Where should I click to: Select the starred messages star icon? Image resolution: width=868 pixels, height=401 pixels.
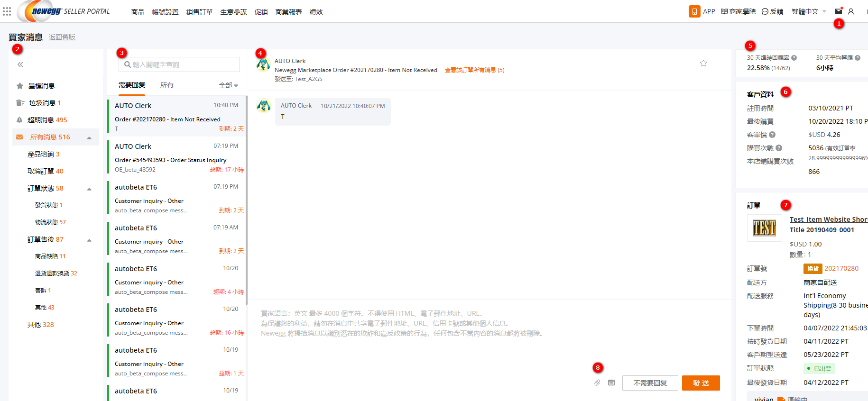point(20,86)
